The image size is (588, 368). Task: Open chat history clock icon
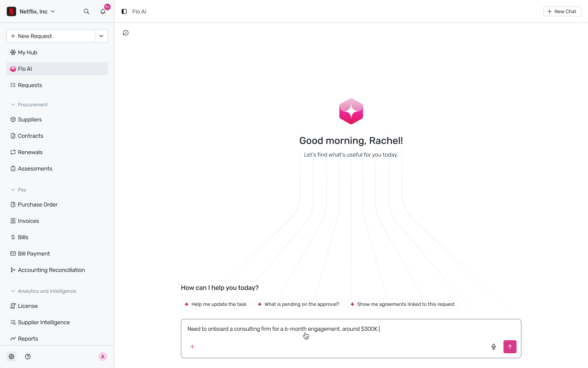[126, 33]
